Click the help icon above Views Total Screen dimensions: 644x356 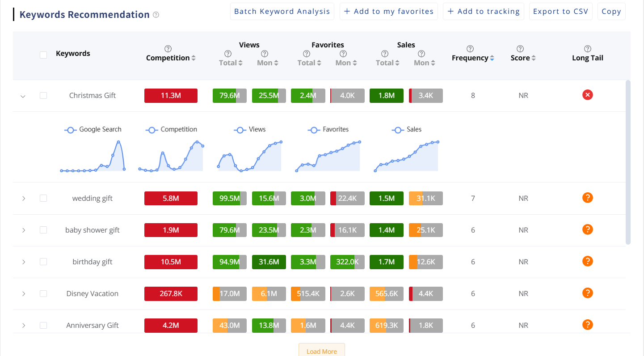[228, 54]
